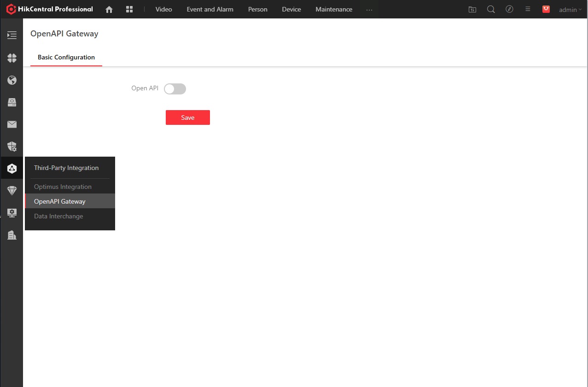Viewport: 588px width, 387px height.
Task: Click the wizard compass icon in top bar
Action: click(x=509, y=9)
